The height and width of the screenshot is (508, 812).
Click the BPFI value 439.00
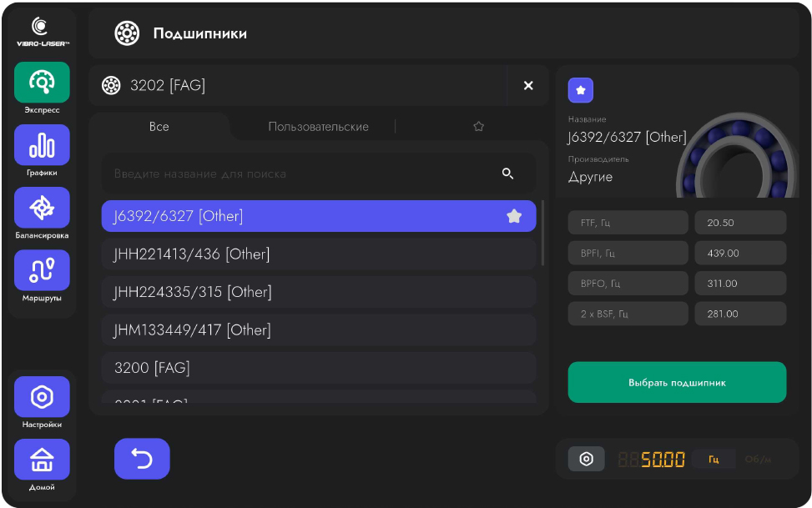(740, 254)
